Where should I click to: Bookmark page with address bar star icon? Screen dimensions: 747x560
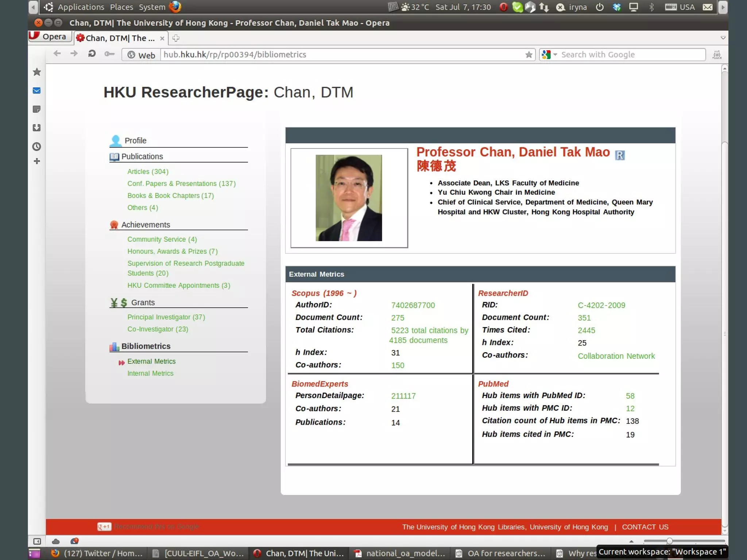point(529,55)
